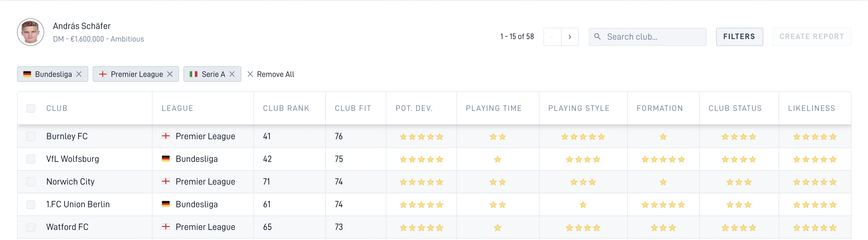Sort by the Club Fit column header
This screenshot has height=240, width=868.
tap(353, 108)
